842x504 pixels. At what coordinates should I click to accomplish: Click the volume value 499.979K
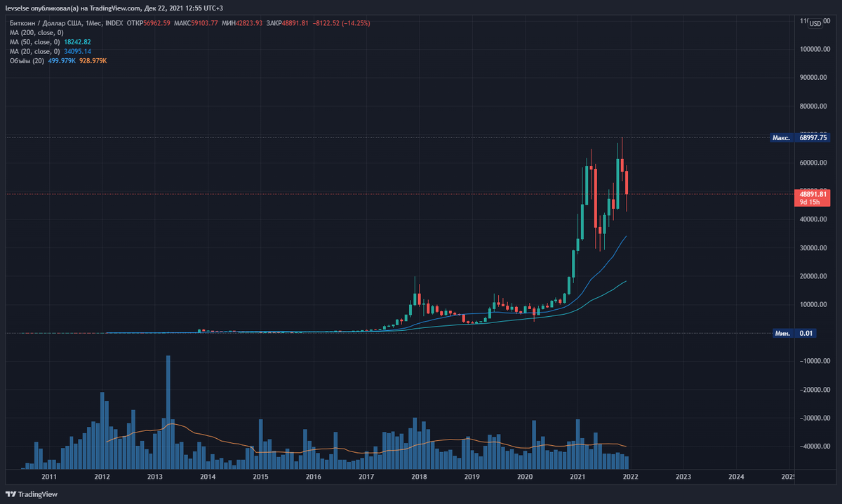(x=62, y=61)
